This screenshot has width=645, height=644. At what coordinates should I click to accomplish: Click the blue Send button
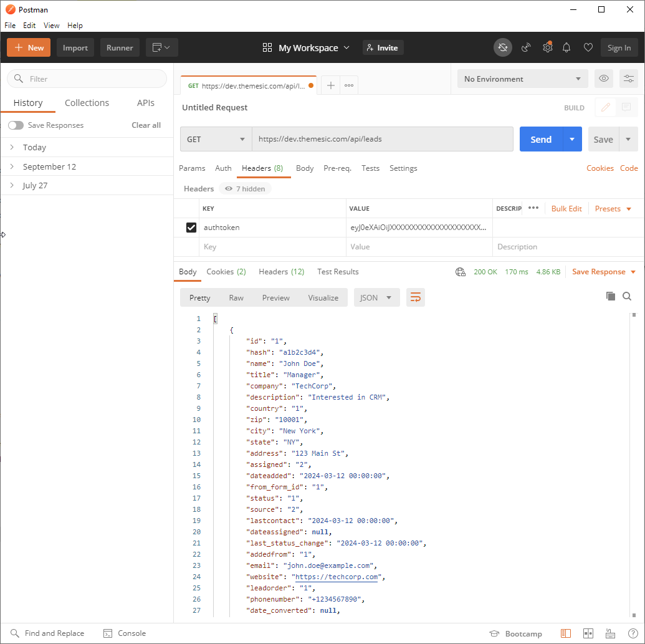[x=541, y=139]
